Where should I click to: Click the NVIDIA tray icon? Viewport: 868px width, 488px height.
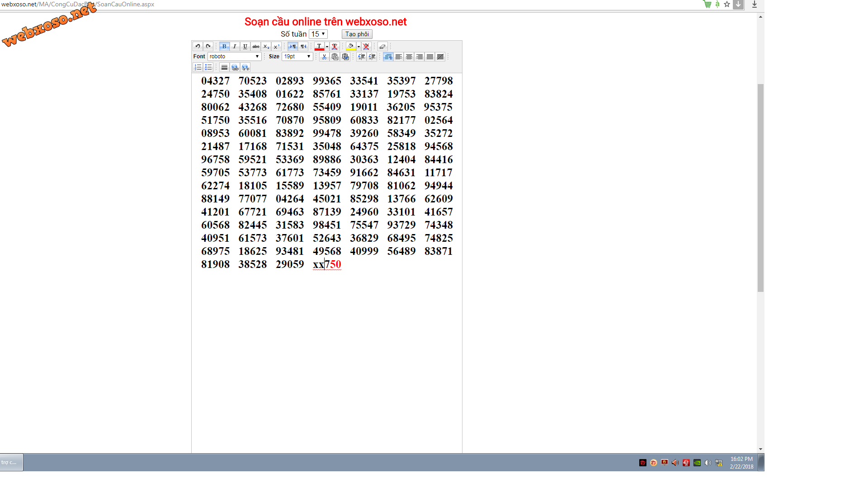click(x=697, y=463)
